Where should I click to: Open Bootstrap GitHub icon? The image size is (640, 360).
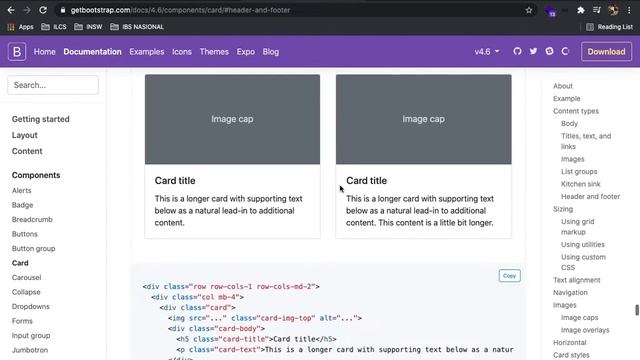(517, 51)
